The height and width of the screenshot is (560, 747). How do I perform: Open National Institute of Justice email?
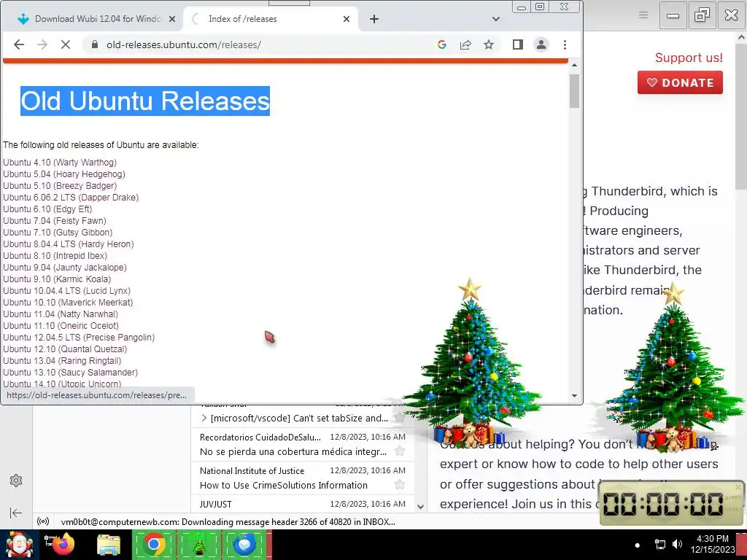303,478
